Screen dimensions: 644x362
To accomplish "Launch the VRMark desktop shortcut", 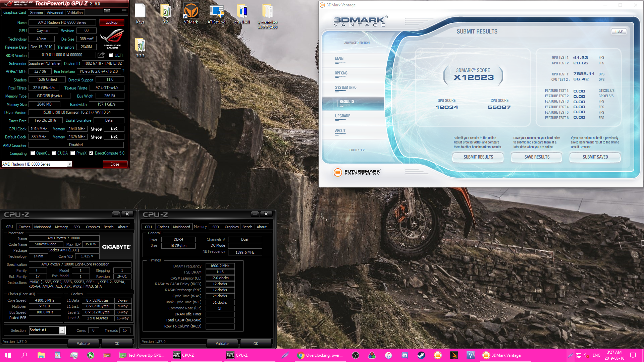I will pyautogui.click(x=191, y=14).
